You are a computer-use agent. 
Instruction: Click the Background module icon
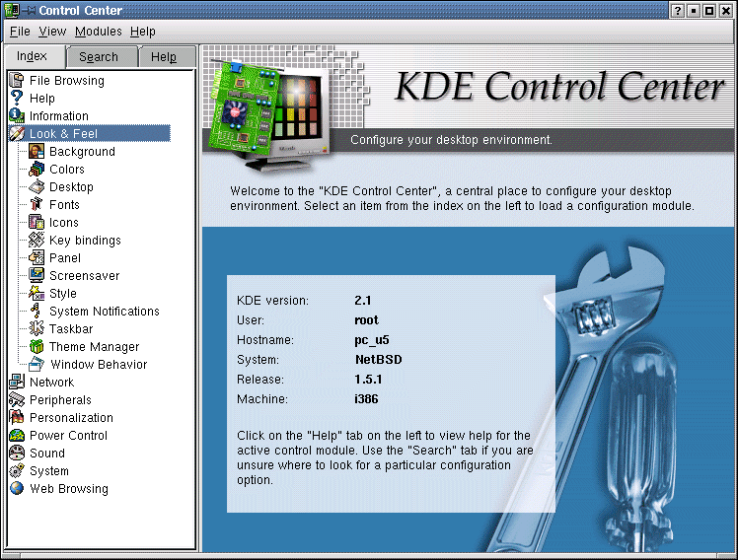tap(37, 152)
